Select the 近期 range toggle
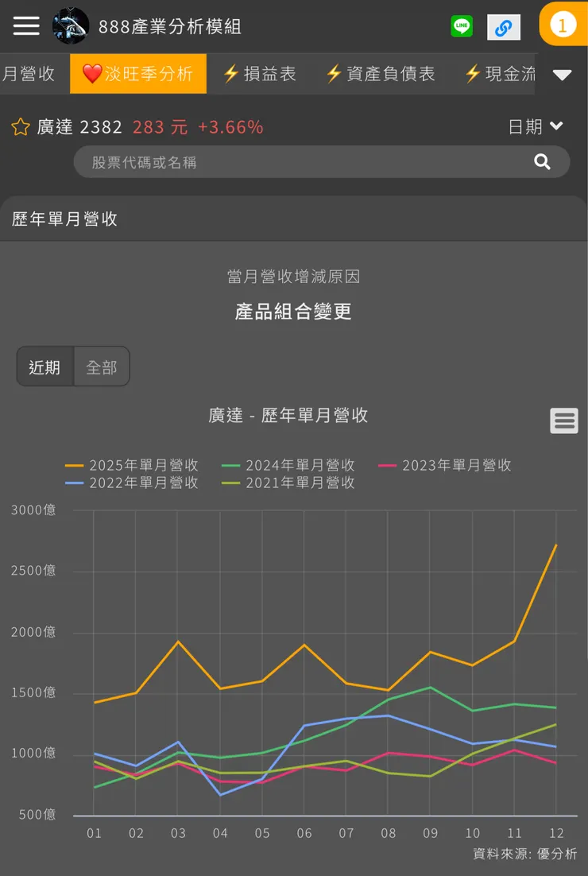 coord(44,367)
